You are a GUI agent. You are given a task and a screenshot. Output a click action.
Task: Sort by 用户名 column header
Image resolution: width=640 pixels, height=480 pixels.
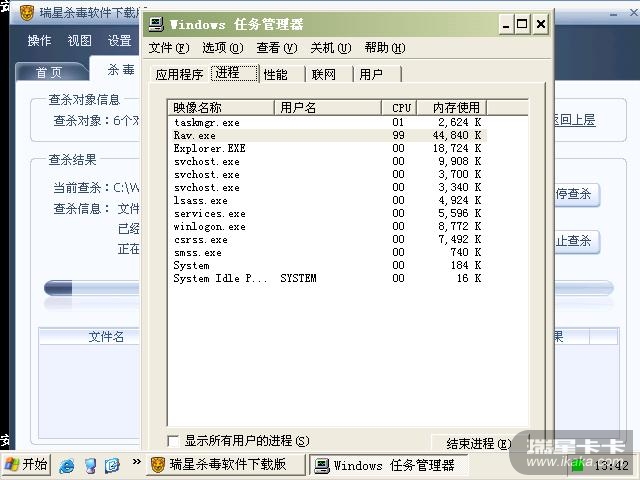(328, 108)
